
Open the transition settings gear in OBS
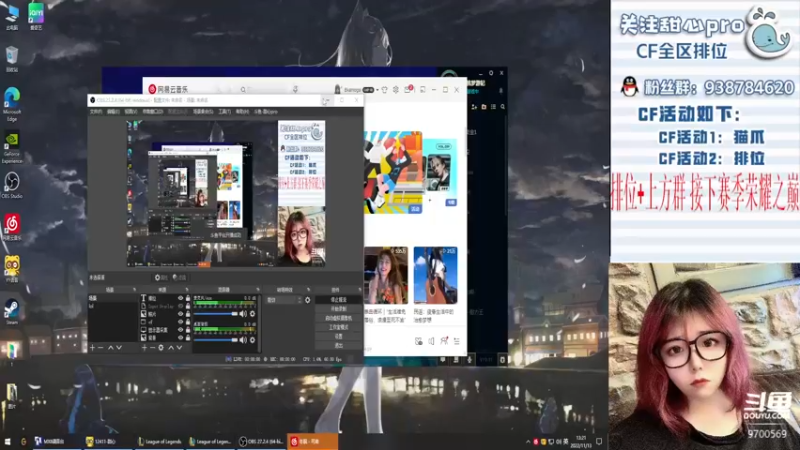[308, 300]
